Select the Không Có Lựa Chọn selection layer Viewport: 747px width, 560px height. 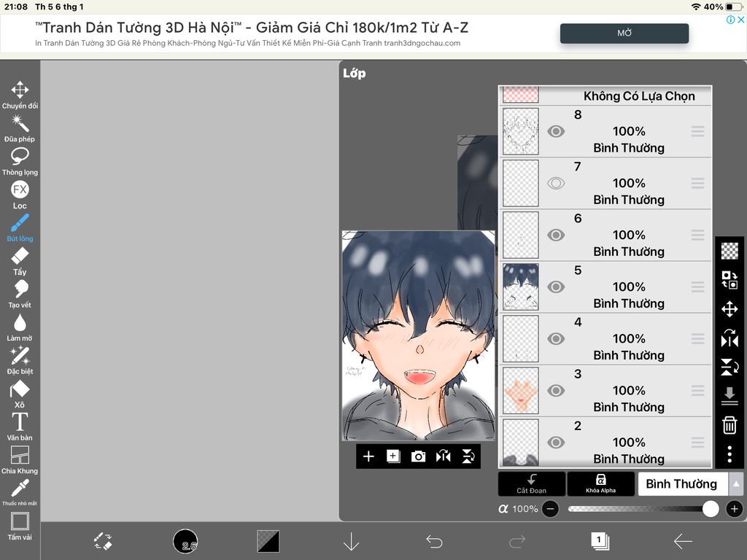pyautogui.click(x=605, y=96)
